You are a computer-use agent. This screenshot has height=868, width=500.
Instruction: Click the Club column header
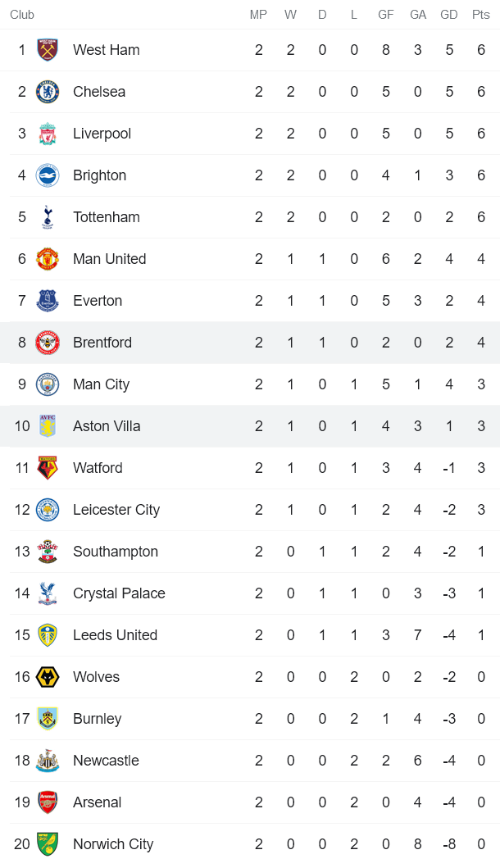point(22,15)
